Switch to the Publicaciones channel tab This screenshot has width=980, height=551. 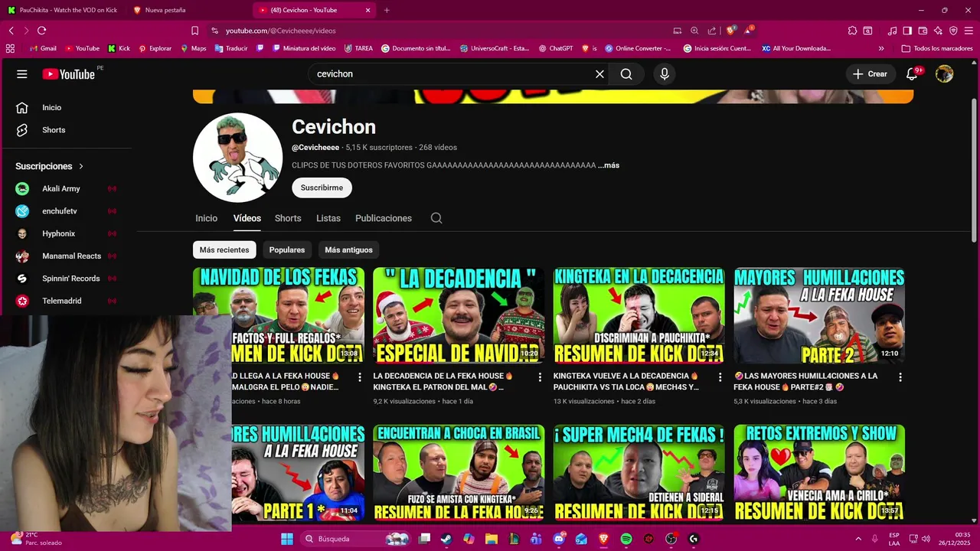pyautogui.click(x=384, y=218)
